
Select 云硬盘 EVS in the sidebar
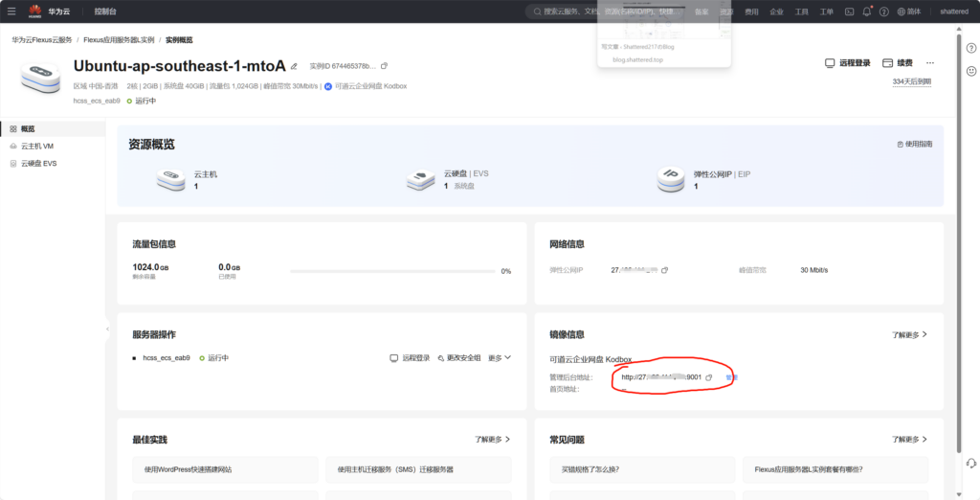click(38, 164)
